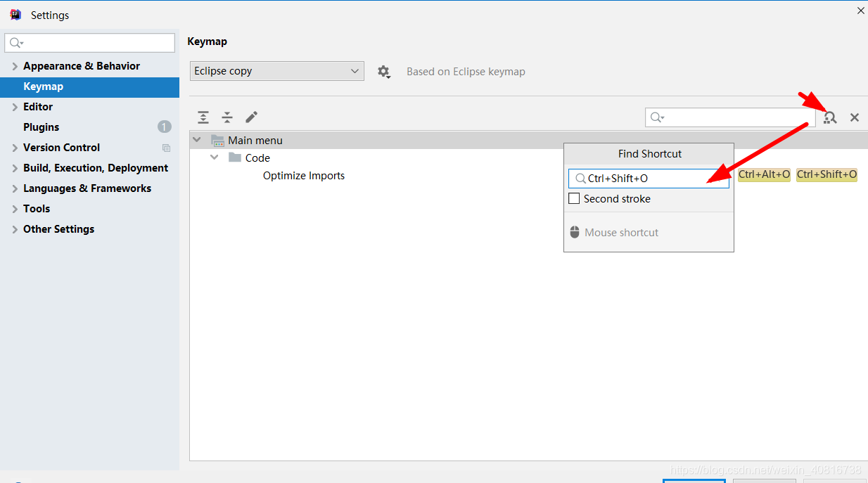The width and height of the screenshot is (868, 483).
Task: Collapse the Main menu tree node
Action: coord(197,140)
